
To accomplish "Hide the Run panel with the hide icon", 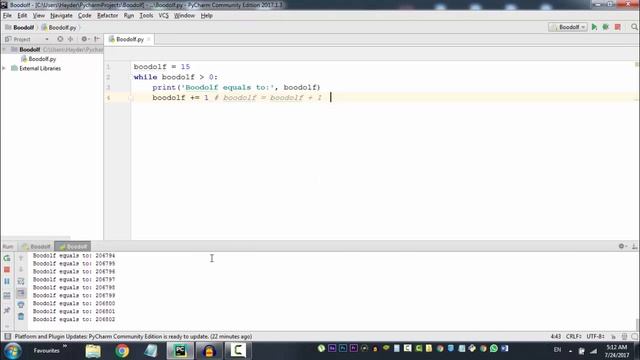I will [x=634, y=246].
